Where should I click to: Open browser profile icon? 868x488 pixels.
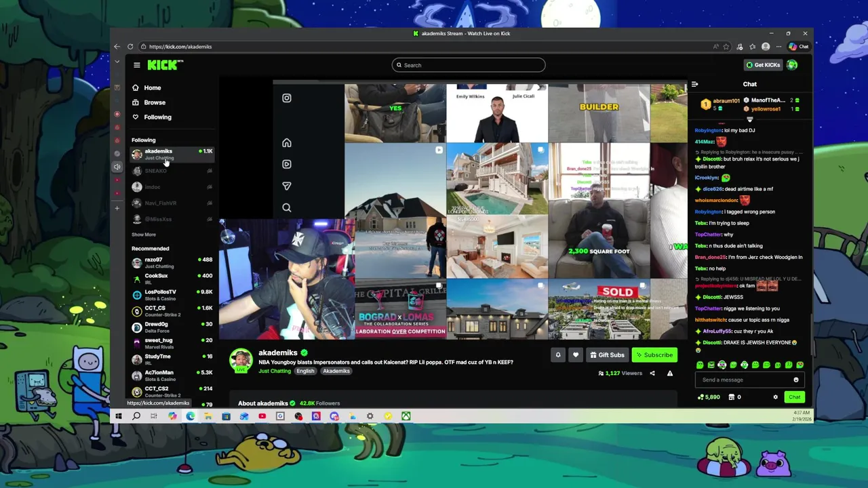coord(766,47)
